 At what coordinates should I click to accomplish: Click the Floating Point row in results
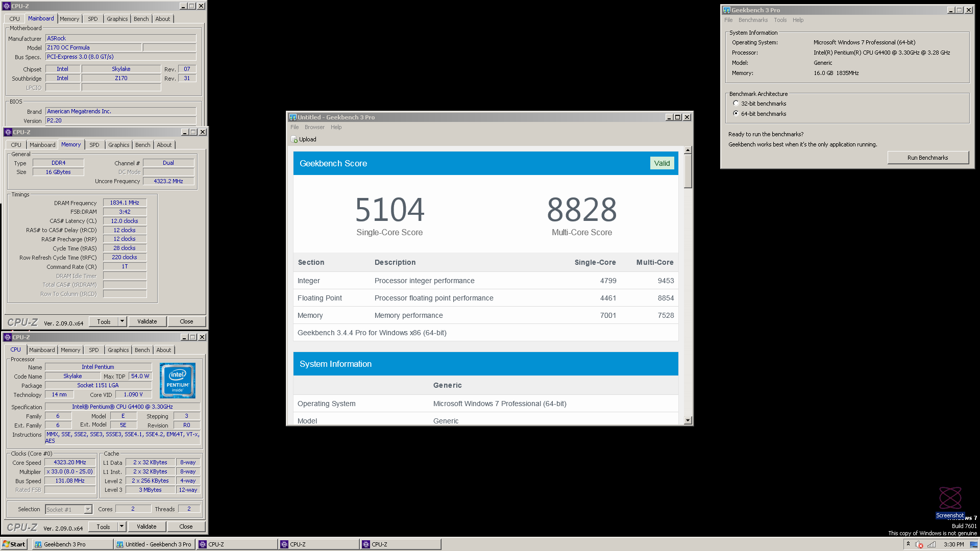coord(485,298)
